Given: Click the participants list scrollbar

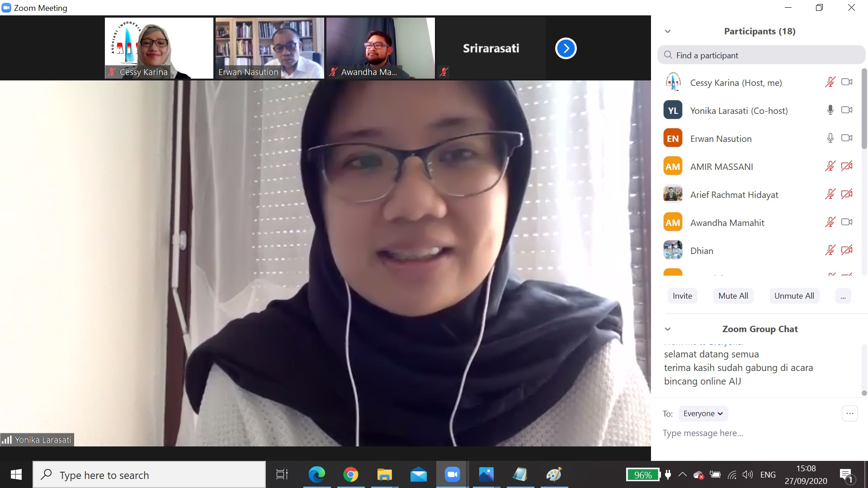Looking at the screenshot, I should coord(864,108).
